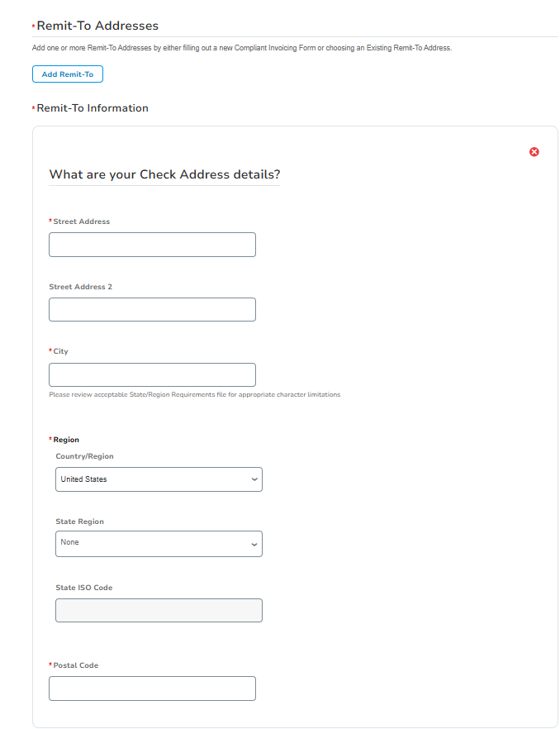Click into the Street Address 2 field

[x=152, y=309]
